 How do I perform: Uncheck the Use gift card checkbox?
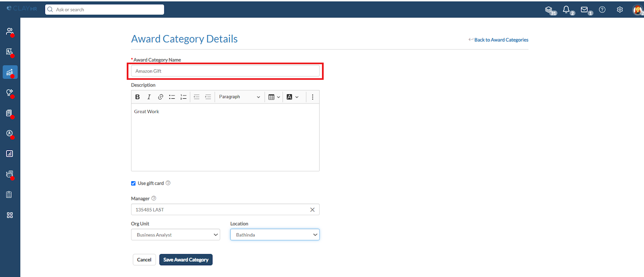pyautogui.click(x=133, y=184)
